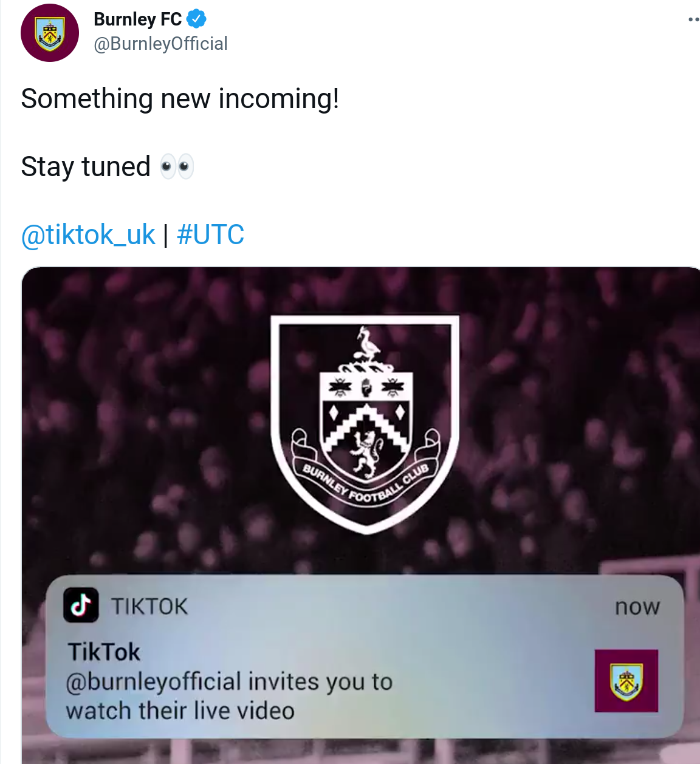This screenshot has width=700, height=764.
Task: Click the eyes emoji after Stay tuned
Action: coord(176,167)
